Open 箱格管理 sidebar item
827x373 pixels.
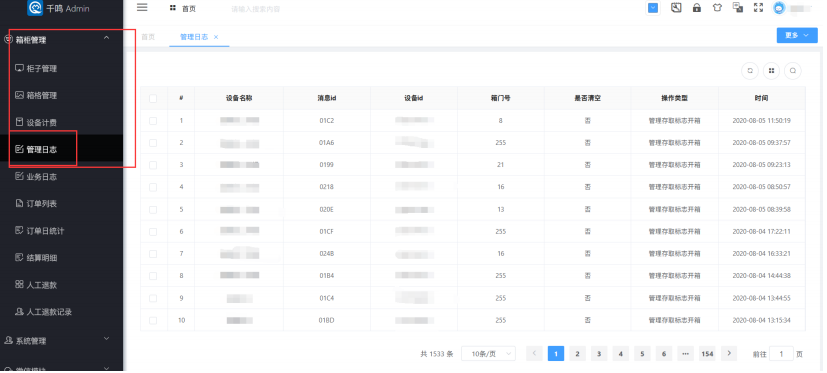coord(62,95)
